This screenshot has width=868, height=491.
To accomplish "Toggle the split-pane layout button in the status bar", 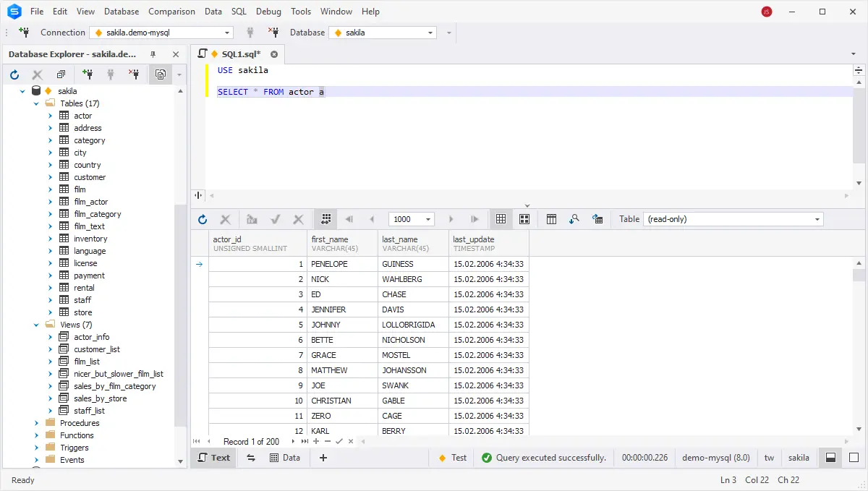I will click(x=831, y=458).
